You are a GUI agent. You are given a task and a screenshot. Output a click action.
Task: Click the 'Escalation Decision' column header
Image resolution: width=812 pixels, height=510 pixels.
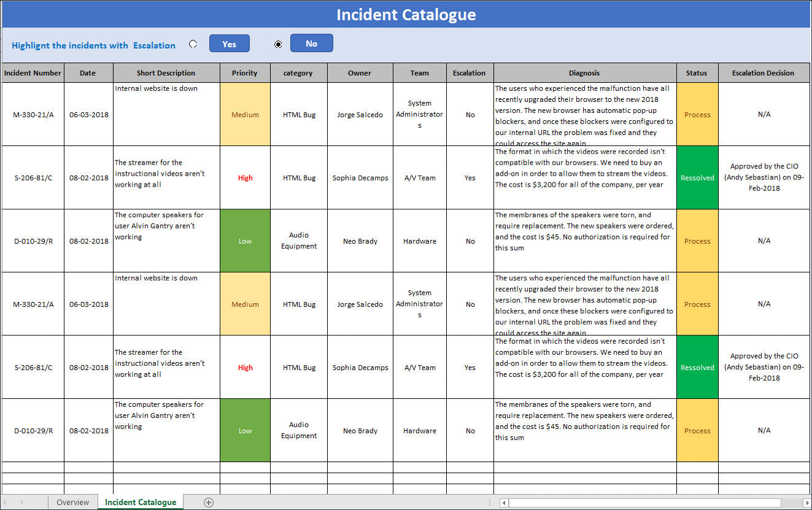(x=764, y=72)
